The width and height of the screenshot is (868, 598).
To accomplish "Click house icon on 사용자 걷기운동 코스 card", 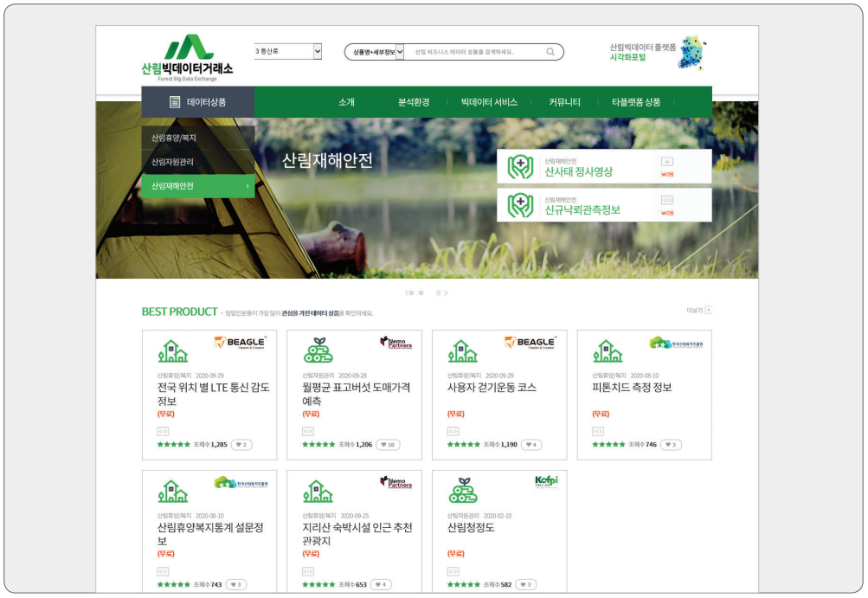I will tap(463, 351).
